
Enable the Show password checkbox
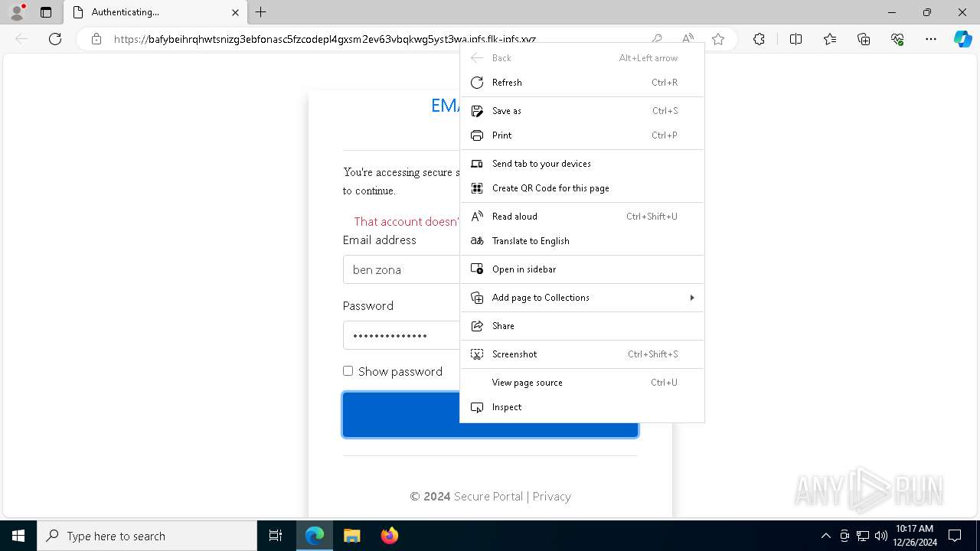point(348,371)
